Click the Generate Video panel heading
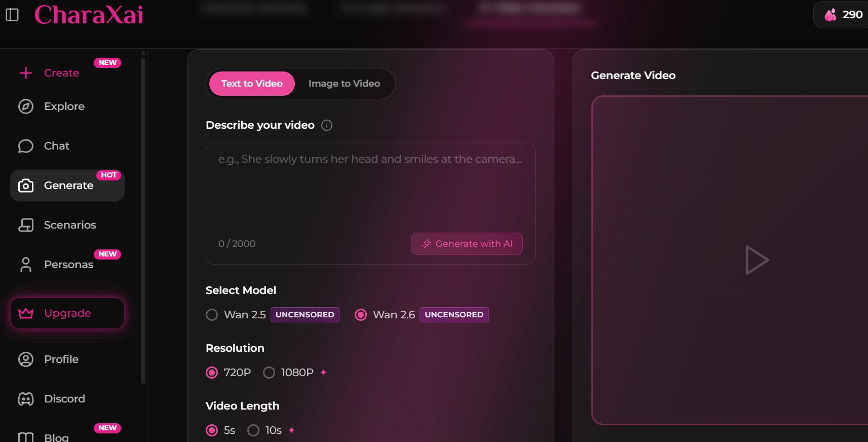The width and height of the screenshot is (868, 442). (633, 76)
